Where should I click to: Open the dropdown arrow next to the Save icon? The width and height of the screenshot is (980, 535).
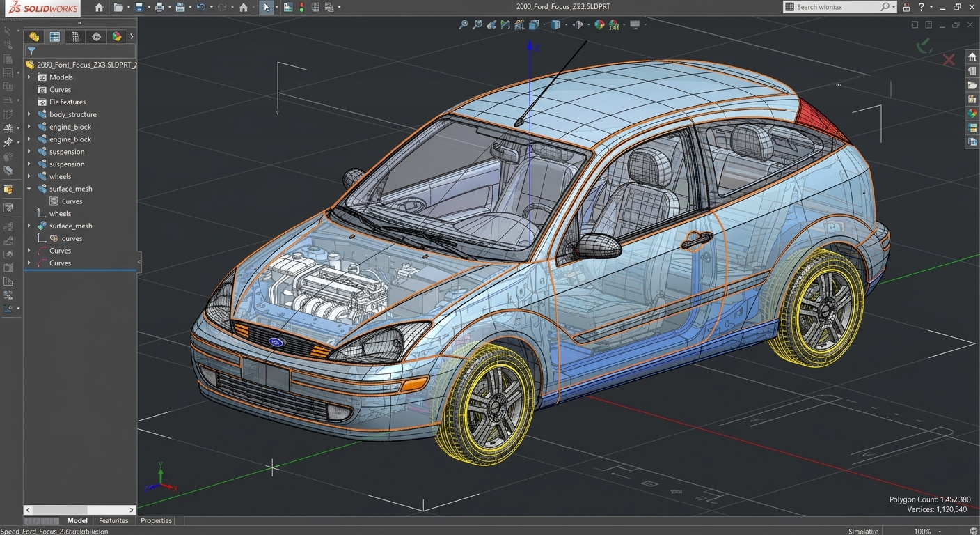click(x=148, y=8)
